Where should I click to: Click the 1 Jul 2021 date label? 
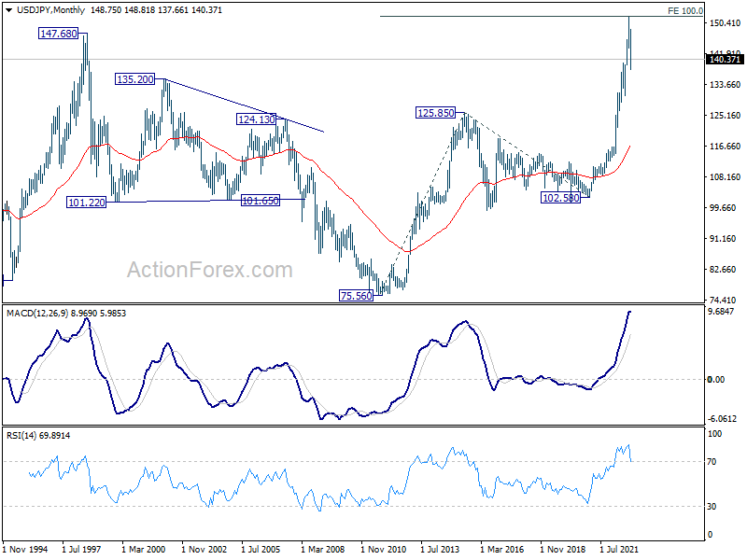619,549
